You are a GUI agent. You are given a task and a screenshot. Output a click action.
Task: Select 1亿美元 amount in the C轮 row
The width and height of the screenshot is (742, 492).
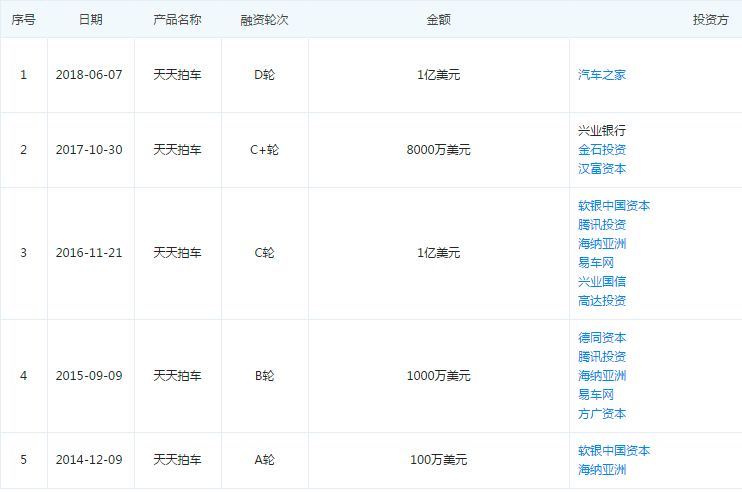(438, 253)
